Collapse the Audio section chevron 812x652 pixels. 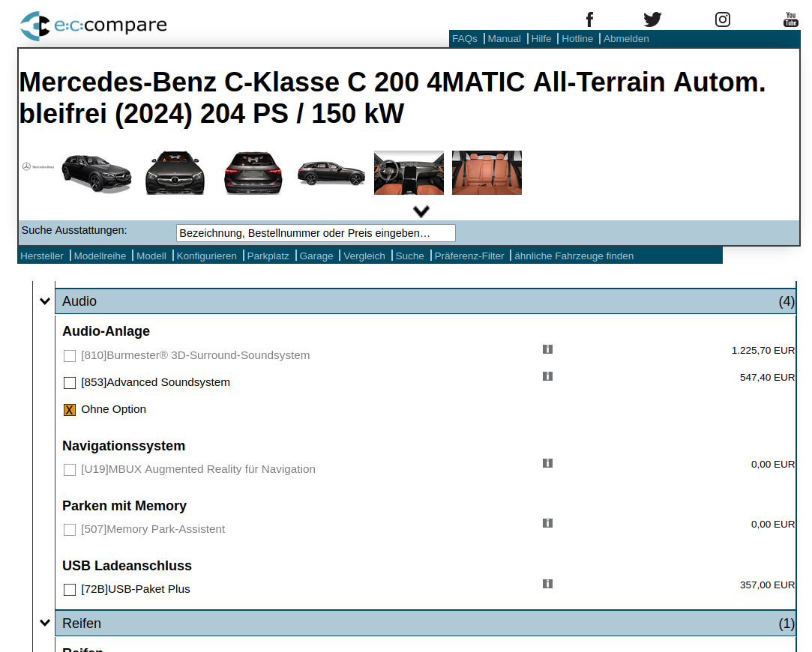tap(45, 301)
